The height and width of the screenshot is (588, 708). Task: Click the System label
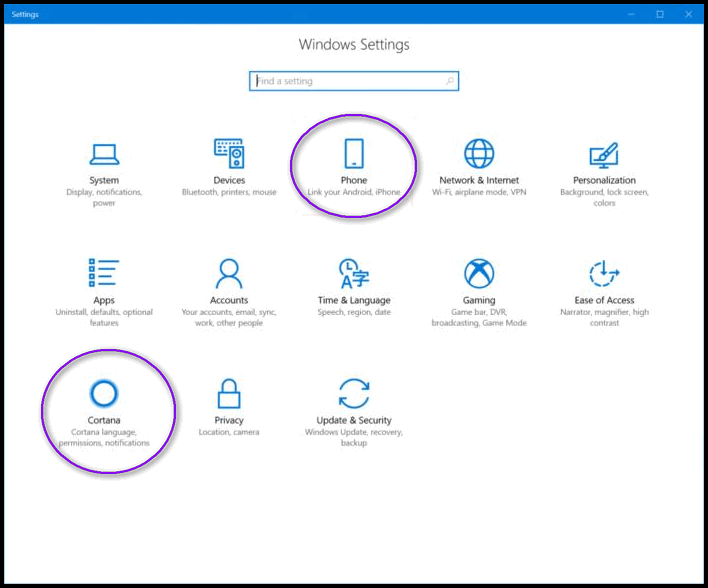coord(104,180)
